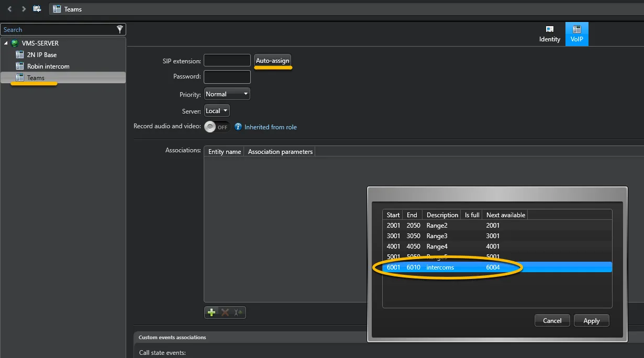Select the Range3 row starting 3001

(497, 236)
